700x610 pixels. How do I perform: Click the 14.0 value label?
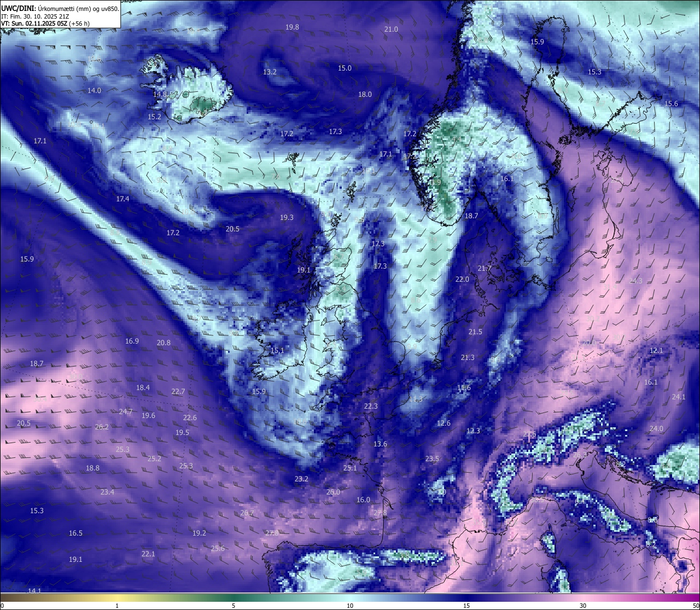(95, 91)
